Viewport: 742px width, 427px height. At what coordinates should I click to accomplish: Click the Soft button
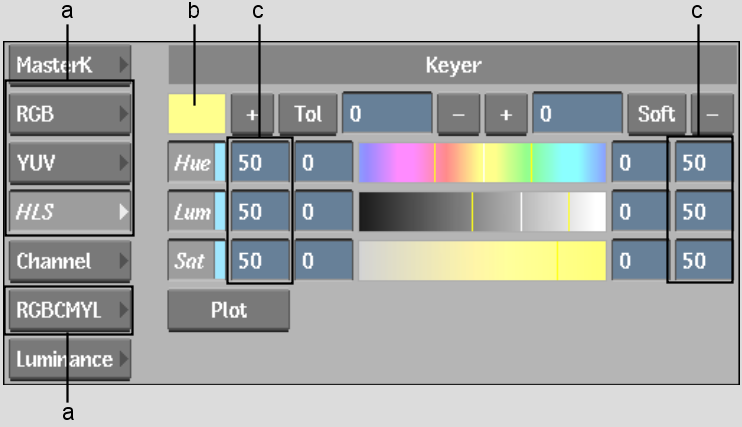point(656,114)
